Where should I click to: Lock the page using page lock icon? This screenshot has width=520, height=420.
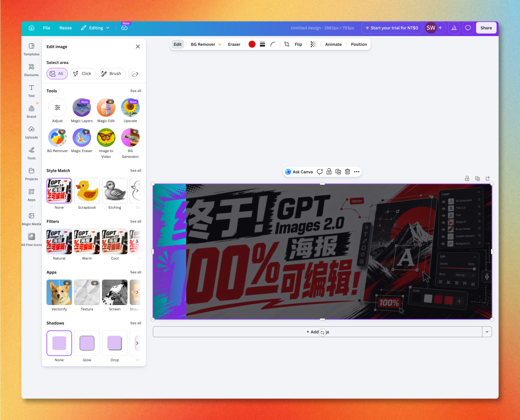[x=467, y=178]
